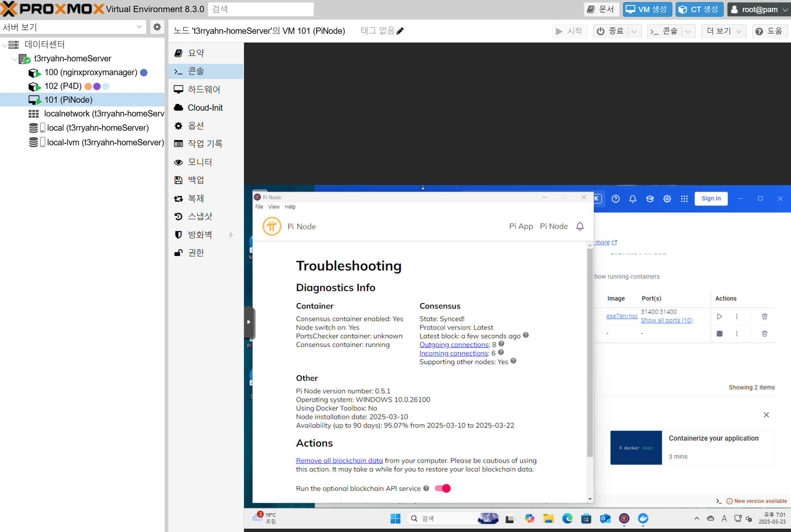
Task: Select the local storage entry
Action: pyautogui.click(x=89, y=128)
